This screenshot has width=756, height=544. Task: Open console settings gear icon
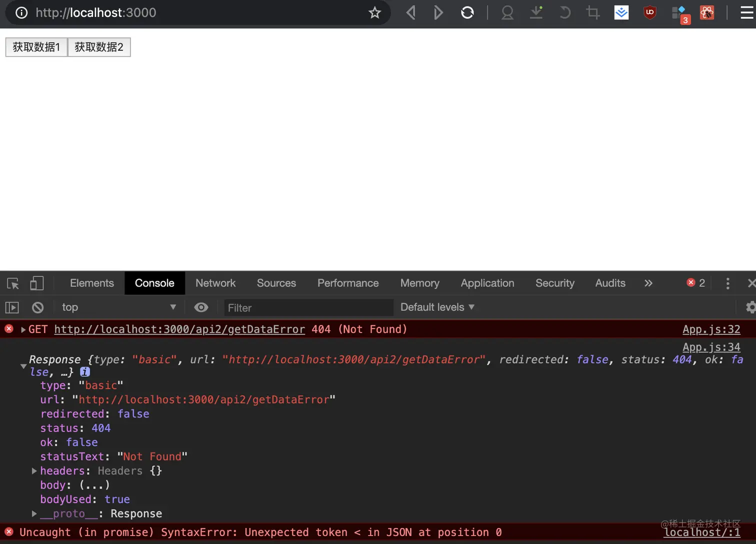tap(750, 307)
